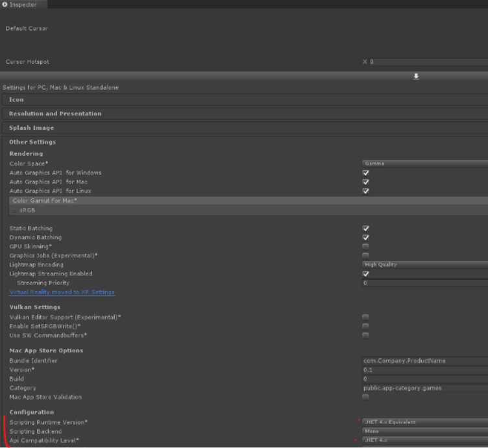Expand Resolution and Presentation section
488x448 pixels.
[x=55, y=114]
